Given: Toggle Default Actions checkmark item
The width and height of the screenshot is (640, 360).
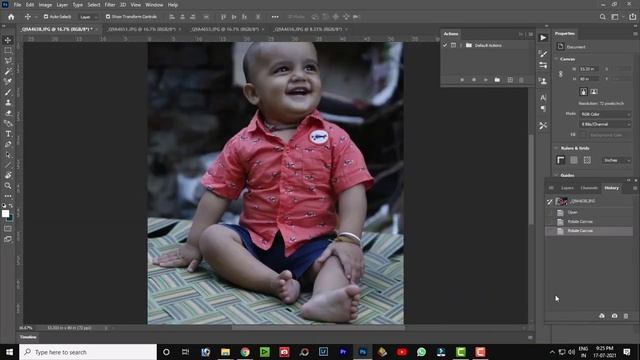Looking at the screenshot, I should (x=445, y=45).
